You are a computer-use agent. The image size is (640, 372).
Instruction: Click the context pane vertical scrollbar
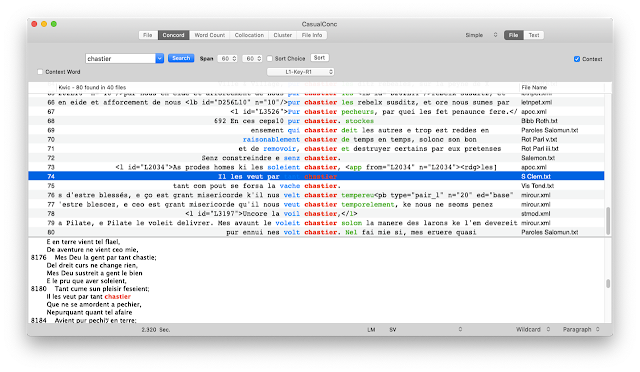[608, 283]
